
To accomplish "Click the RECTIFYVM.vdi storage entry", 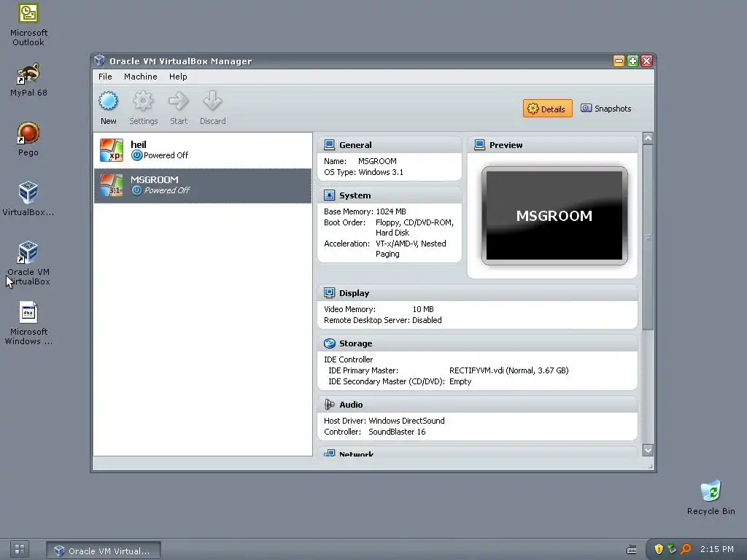I will click(508, 370).
